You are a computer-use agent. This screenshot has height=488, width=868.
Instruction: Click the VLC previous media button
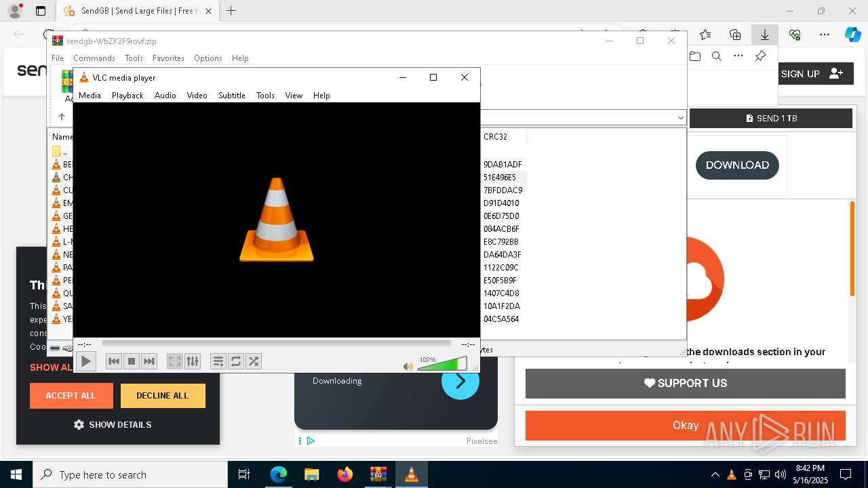click(x=114, y=361)
